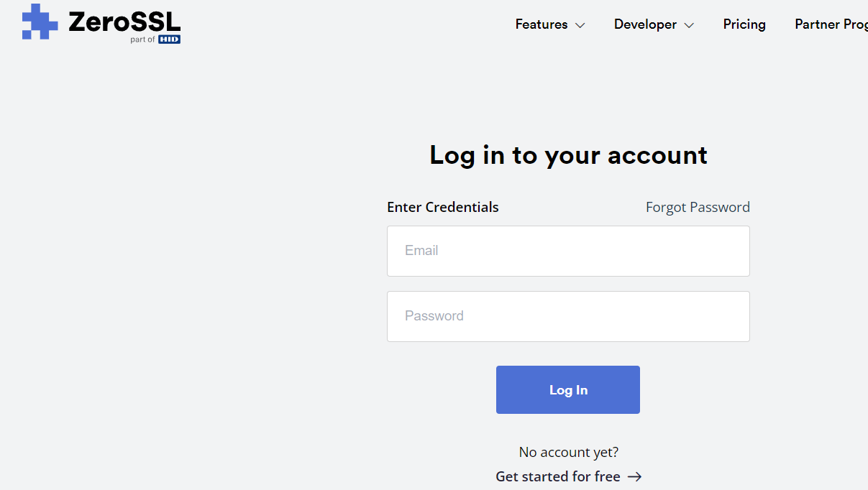
Task: Click the blue Log In button
Action: (568, 389)
